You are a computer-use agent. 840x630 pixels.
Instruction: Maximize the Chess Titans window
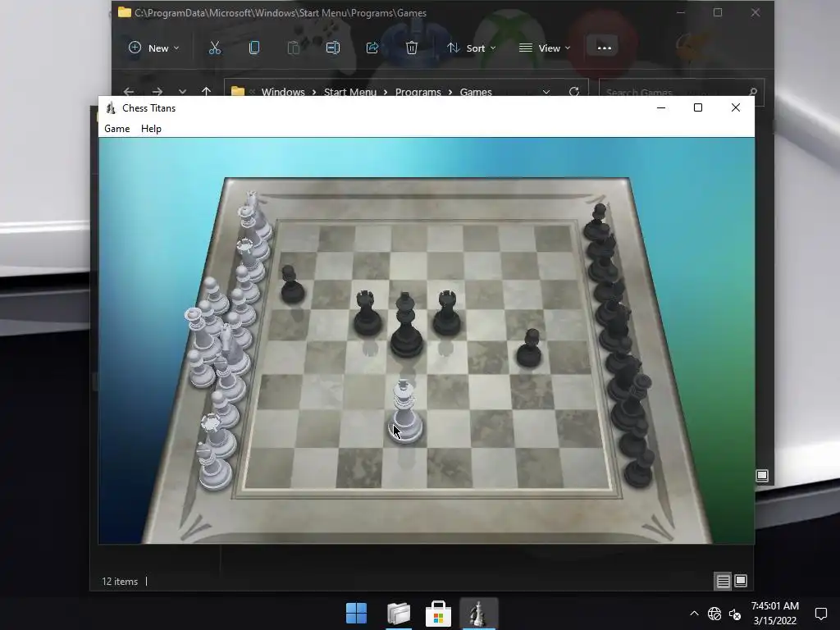(x=698, y=107)
